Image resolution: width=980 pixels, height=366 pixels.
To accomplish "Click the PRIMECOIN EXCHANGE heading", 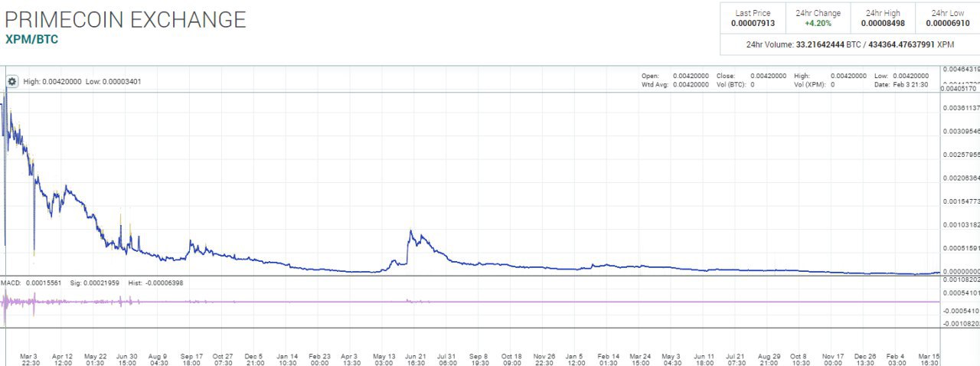I will pyautogui.click(x=126, y=19).
